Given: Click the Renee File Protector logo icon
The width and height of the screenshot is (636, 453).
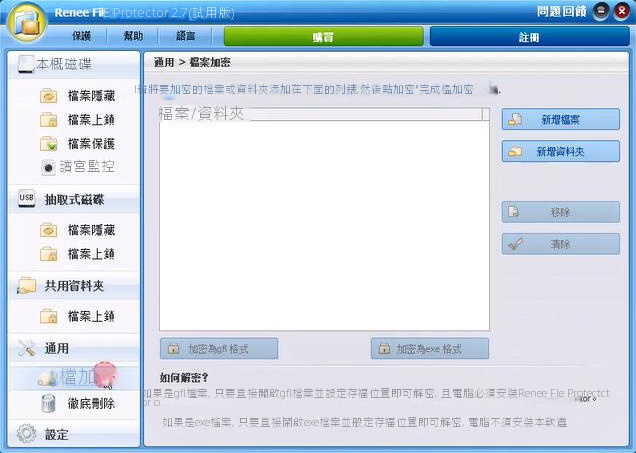Looking at the screenshot, I should point(27,23).
